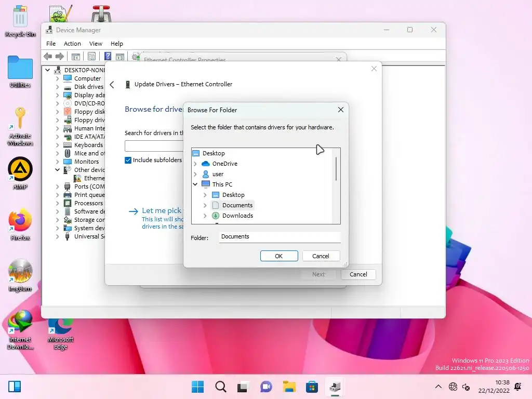
Task: Expand the user node in the tree
Action: pos(195,175)
